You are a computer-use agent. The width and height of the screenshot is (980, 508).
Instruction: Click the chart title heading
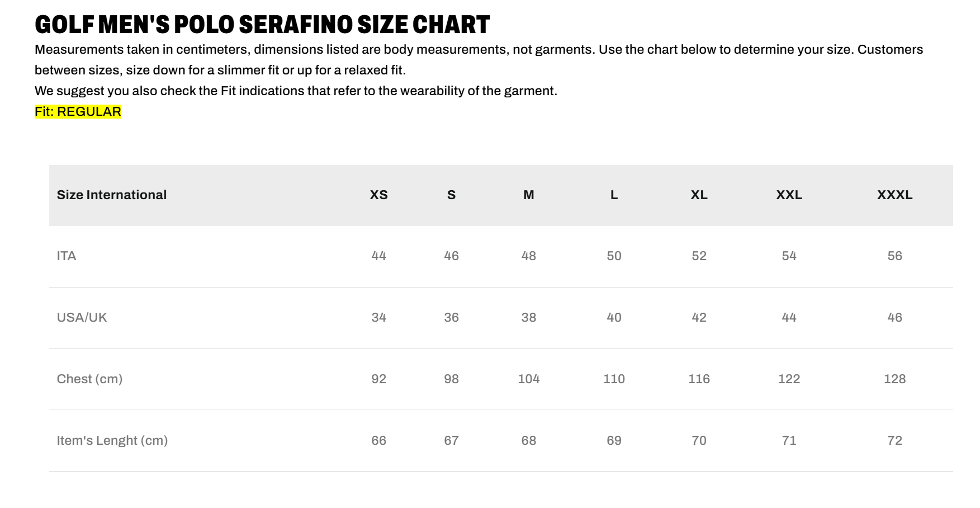tap(262, 25)
